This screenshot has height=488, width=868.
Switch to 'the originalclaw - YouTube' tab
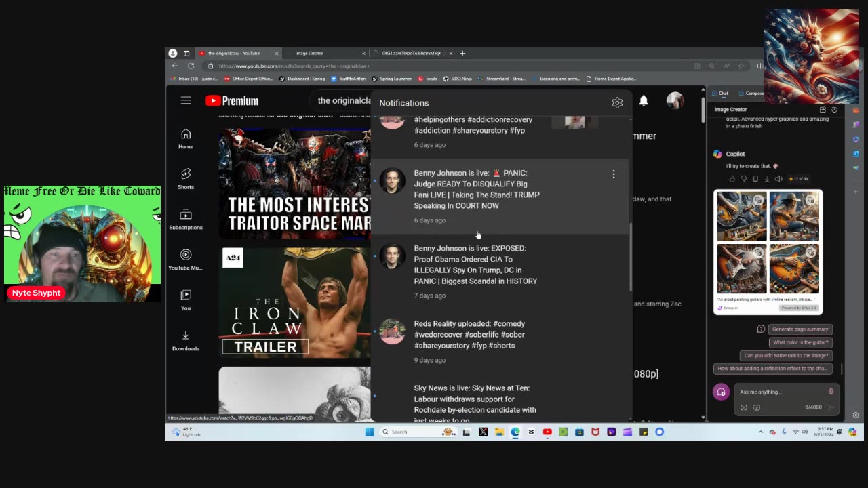click(238, 53)
